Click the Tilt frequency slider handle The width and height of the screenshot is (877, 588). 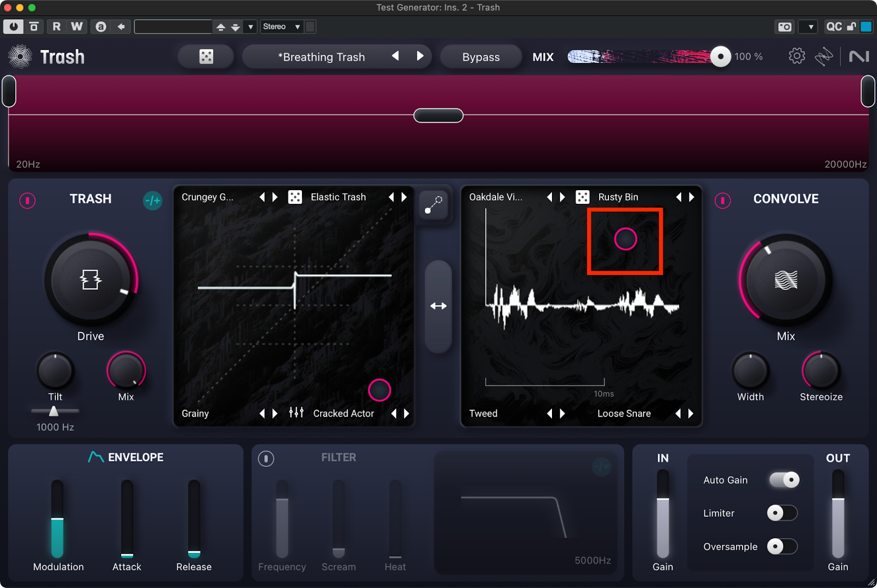click(54, 410)
